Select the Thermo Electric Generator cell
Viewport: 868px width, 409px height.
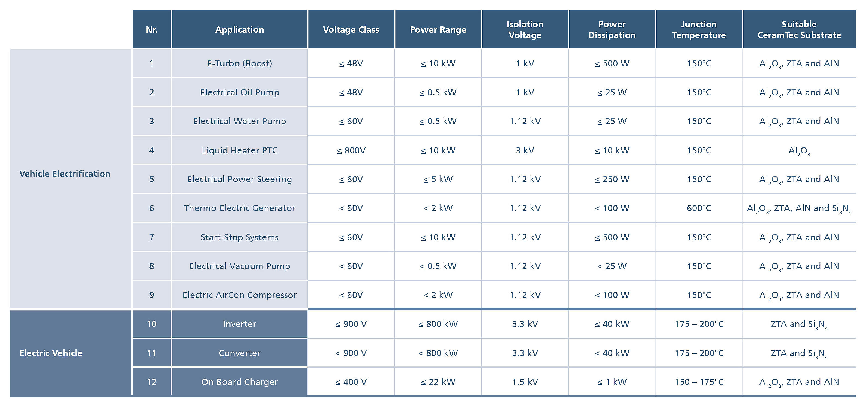pyautogui.click(x=239, y=208)
